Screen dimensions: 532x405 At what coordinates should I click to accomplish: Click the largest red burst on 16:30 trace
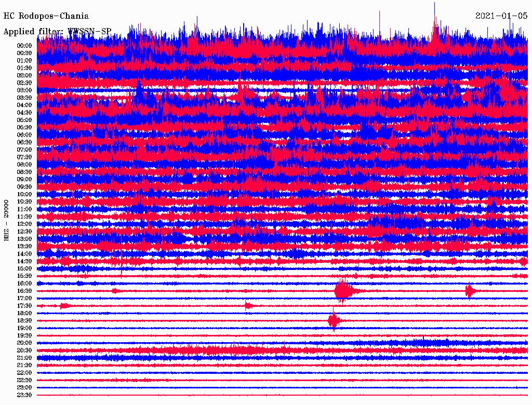(342, 291)
